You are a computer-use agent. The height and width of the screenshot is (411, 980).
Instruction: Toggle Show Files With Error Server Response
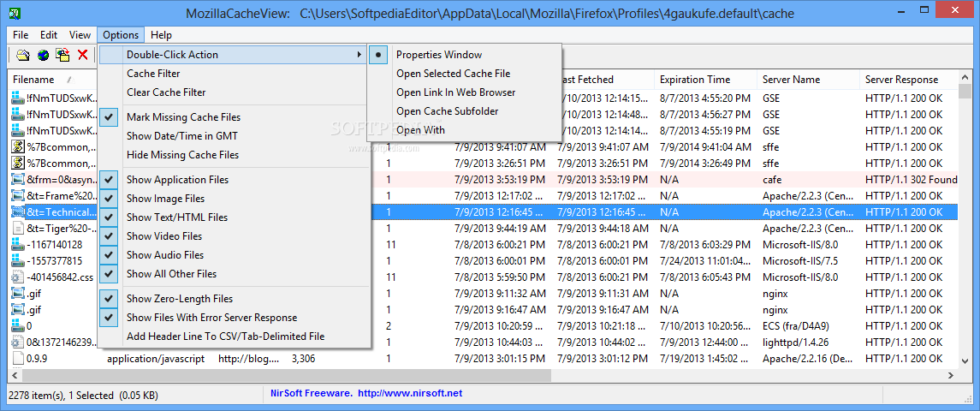(x=235, y=317)
